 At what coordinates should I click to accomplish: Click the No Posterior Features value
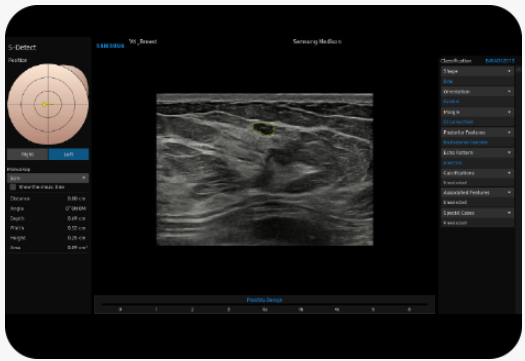click(x=465, y=142)
